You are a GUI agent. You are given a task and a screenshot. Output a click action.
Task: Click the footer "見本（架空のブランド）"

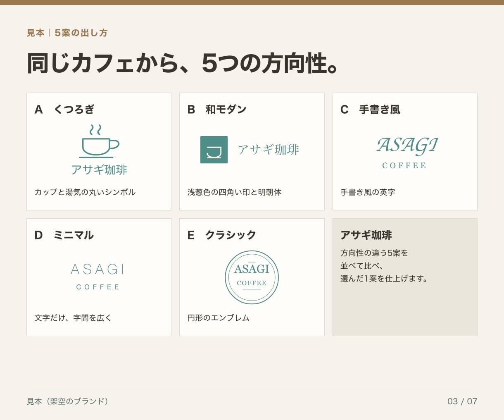pos(67,401)
